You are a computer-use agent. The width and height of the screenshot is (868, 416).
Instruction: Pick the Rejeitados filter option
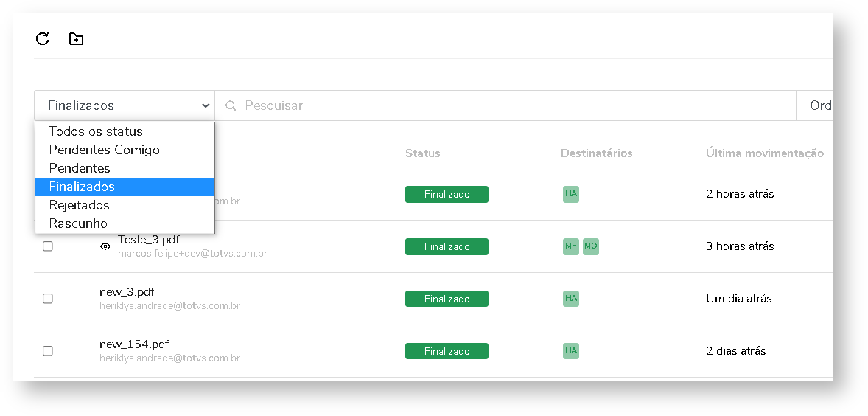pos(79,205)
